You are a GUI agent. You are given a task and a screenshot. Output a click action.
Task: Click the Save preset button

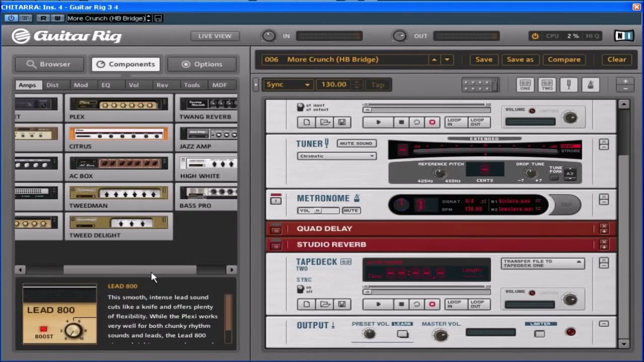coord(484,59)
